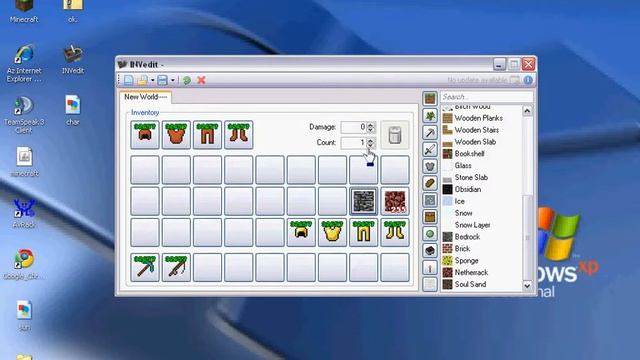Viewport: 640px width, 360px height.
Task: Pick Ice from item list
Action: point(482,201)
